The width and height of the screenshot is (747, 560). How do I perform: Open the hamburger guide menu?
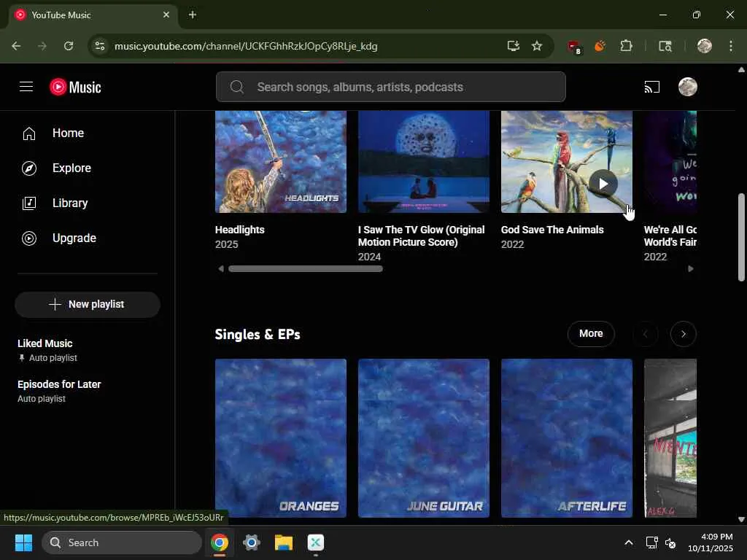point(26,87)
